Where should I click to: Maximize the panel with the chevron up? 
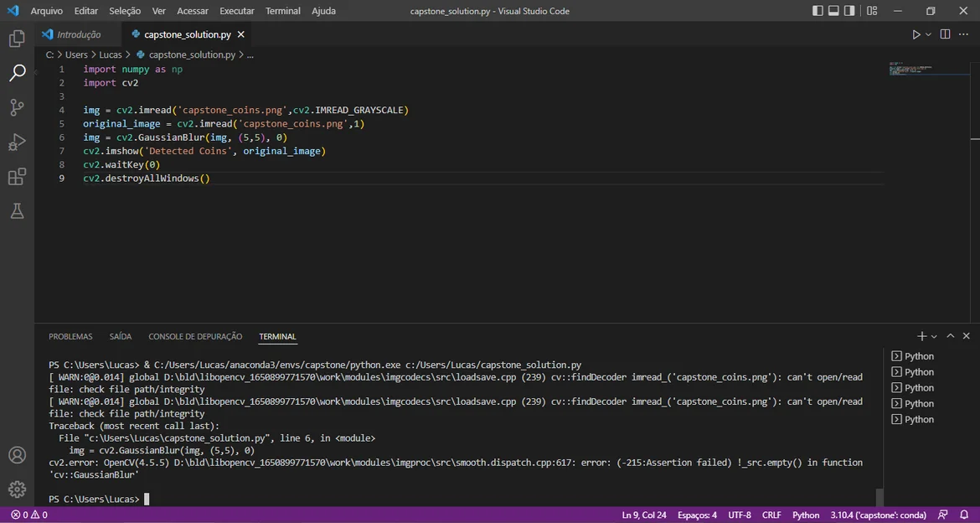(x=951, y=336)
